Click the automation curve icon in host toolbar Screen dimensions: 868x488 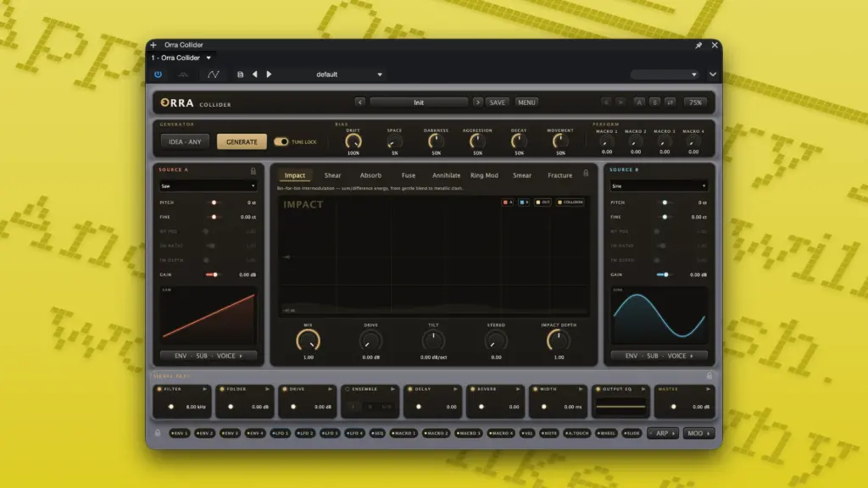point(213,75)
